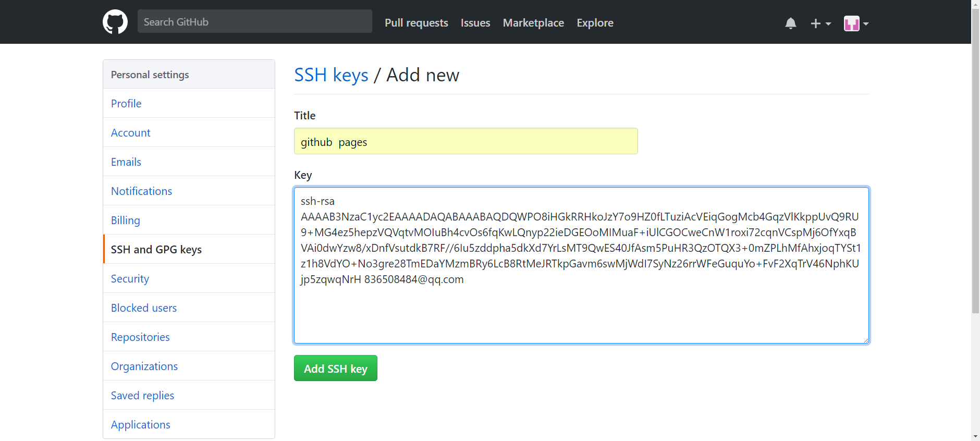This screenshot has width=980, height=441.
Task: Open Repositories settings
Action: click(189, 337)
